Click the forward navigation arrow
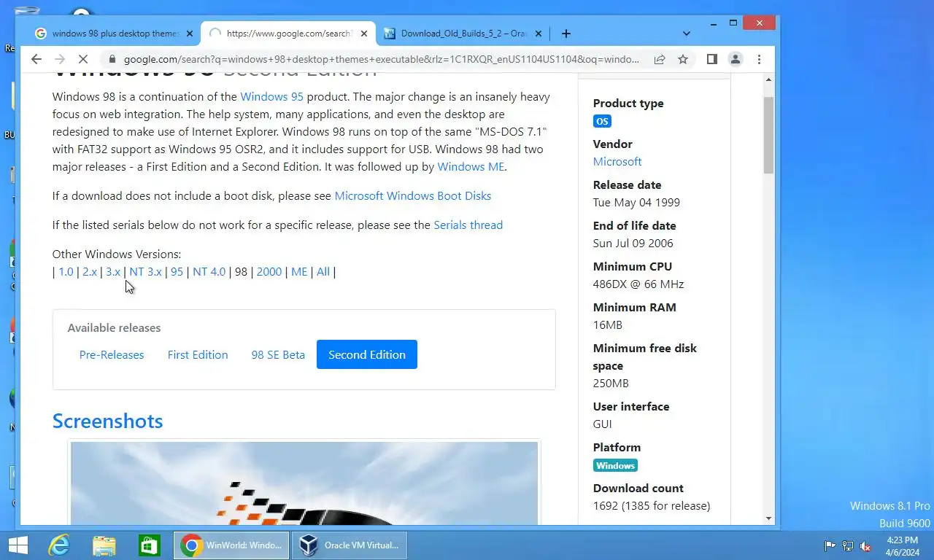The height and width of the screenshot is (560, 934). (60, 59)
